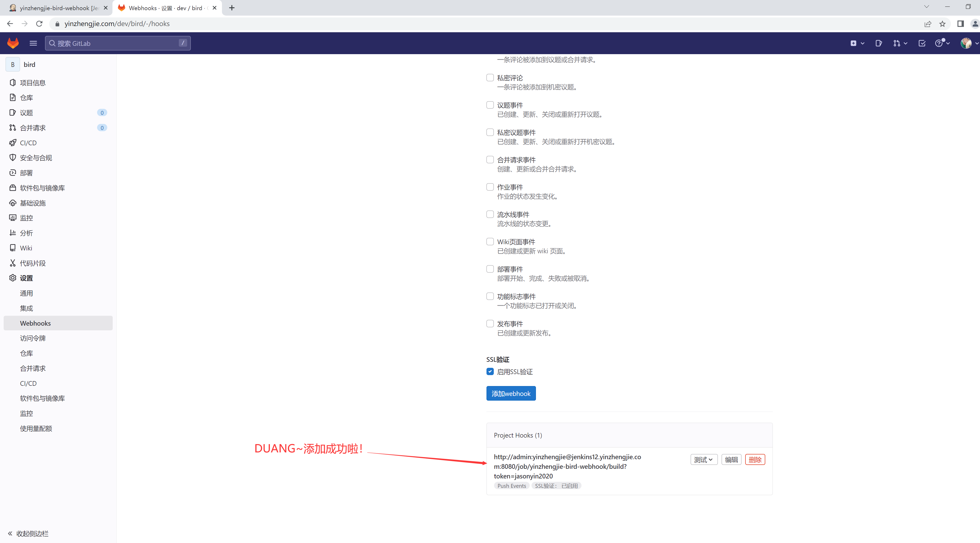Image resolution: width=980 pixels, height=543 pixels.
Task: Check the 合并请求事件 checkbox
Action: pyautogui.click(x=490, y=159)
